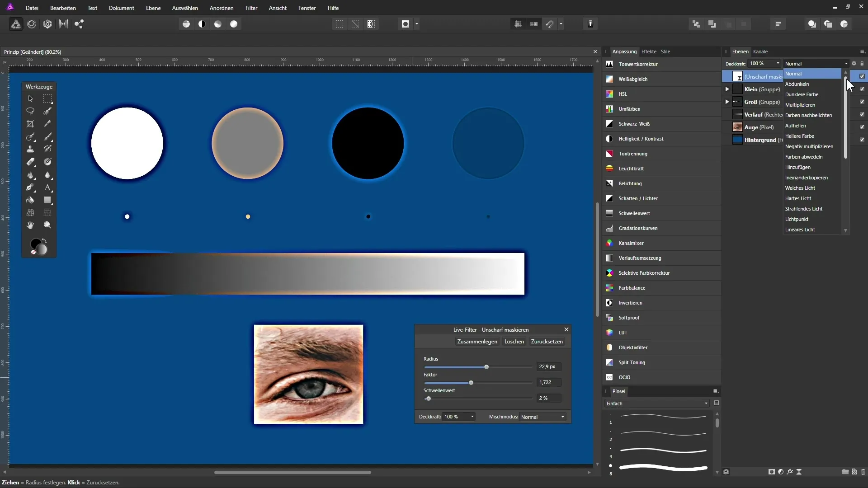The height and width of the screenshot is (488, 868).
Task: Select the artistic text tool
Action: [x=47, y=187]
